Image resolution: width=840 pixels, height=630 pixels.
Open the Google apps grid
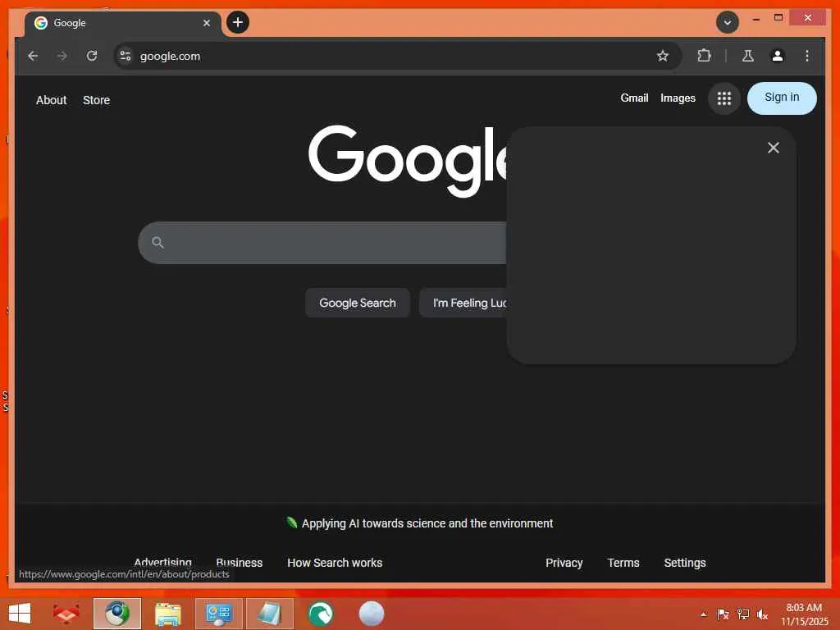coord(724,98)
